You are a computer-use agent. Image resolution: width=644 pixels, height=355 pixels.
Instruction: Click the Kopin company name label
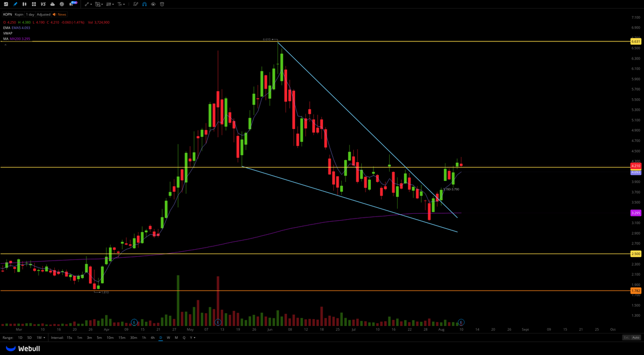[19, 15]
